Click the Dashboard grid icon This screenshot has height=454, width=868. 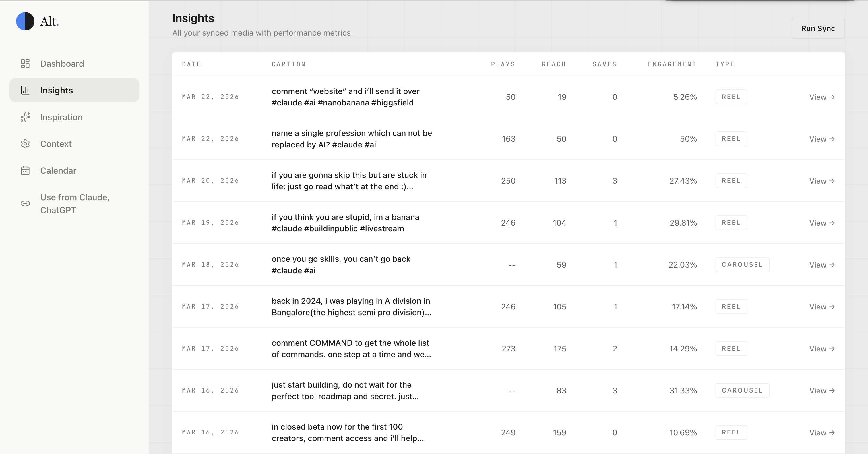(x=25, y=64)
